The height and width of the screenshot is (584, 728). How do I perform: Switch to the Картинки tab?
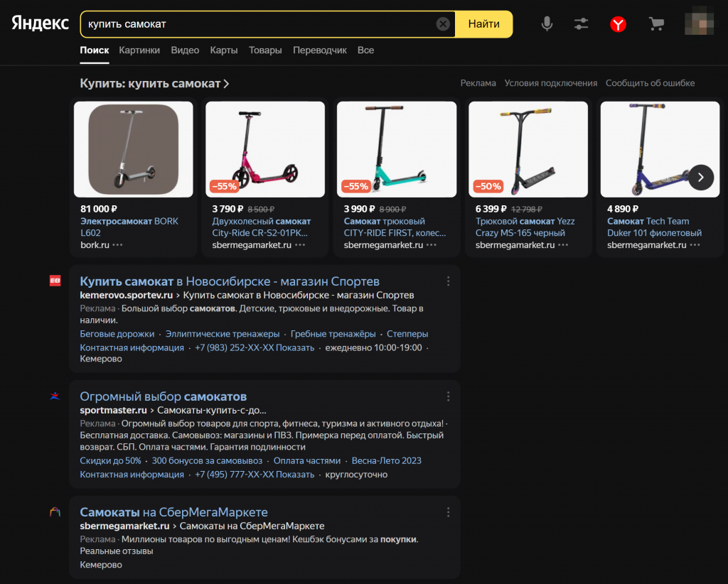139,50
